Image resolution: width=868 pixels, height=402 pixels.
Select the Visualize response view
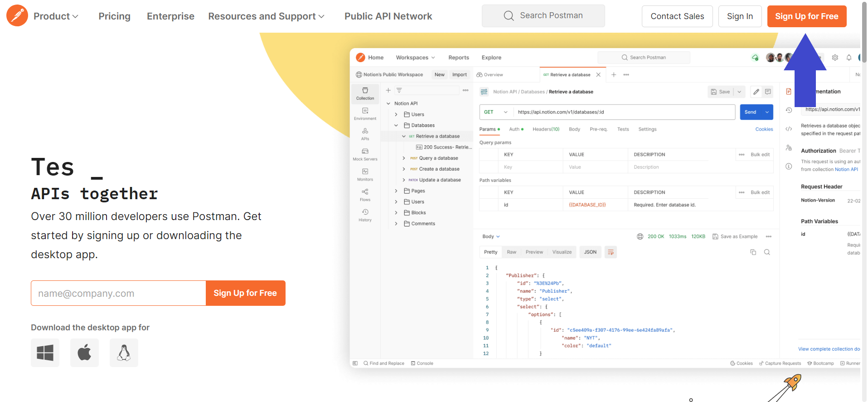[x=562, y=252]
